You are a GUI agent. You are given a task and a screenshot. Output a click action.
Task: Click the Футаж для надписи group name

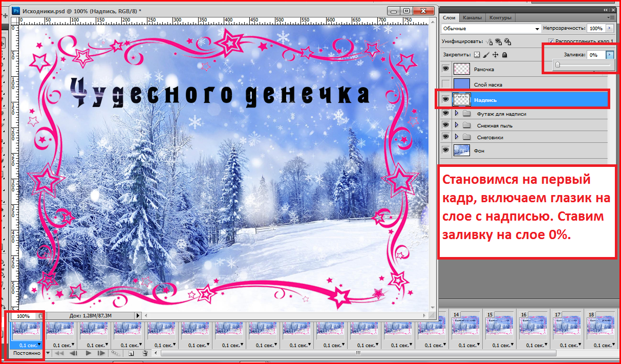point(502,114)
